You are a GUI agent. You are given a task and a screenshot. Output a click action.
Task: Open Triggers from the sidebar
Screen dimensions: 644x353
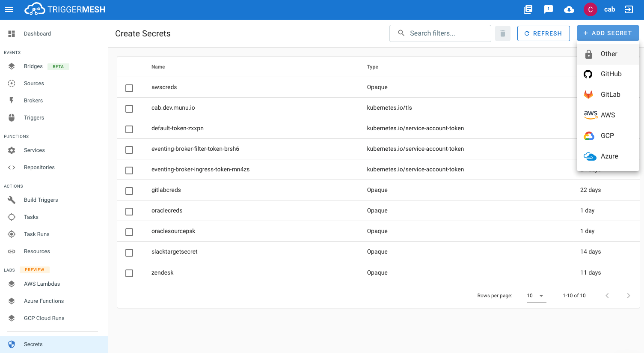pos(34,117)
